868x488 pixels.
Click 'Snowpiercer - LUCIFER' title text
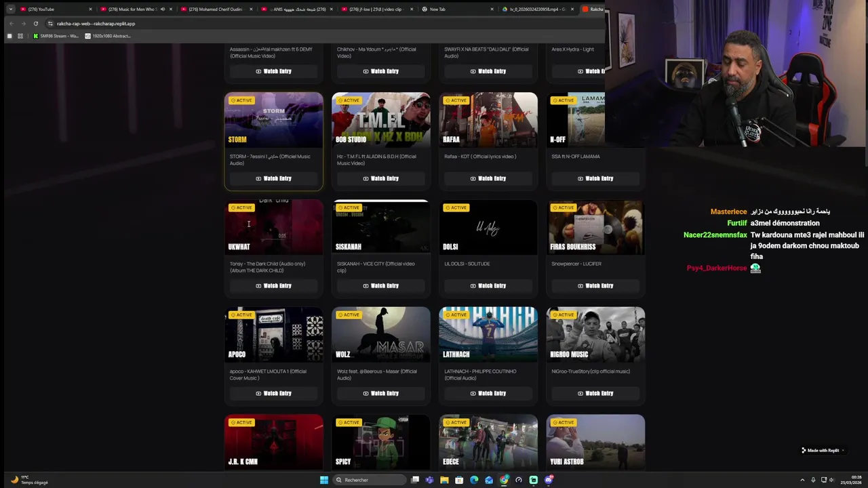pyautogui.click(x=576, y=264)
